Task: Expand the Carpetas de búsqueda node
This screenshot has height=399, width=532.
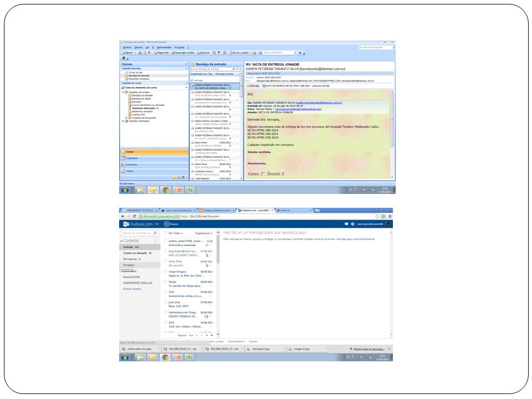Action: tap(126, 117)
